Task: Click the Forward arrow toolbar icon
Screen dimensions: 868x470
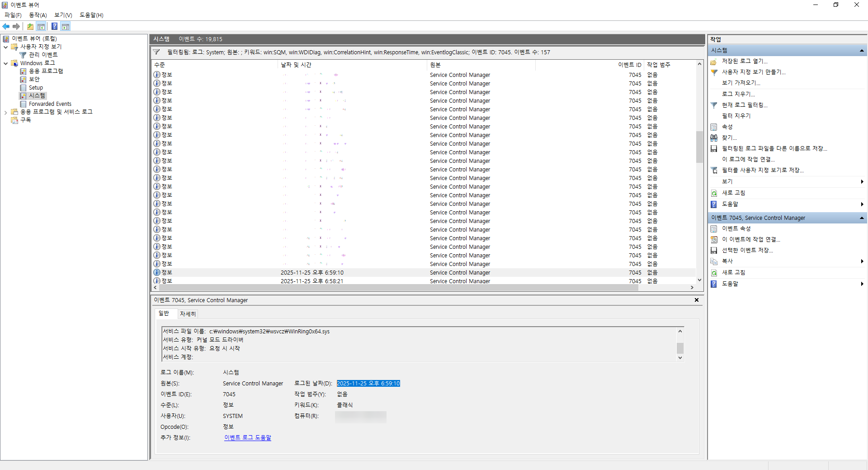Action: 16,26
